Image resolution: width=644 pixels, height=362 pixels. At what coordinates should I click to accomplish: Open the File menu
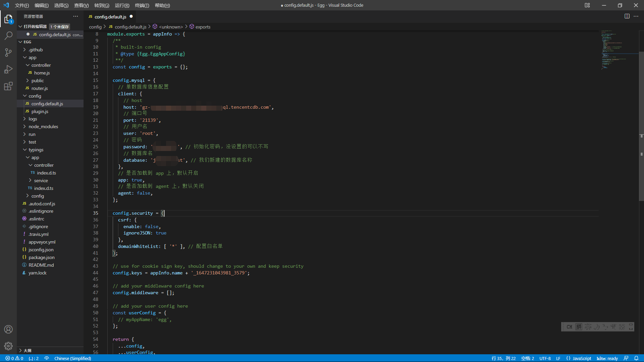click(x=22, y=5)
